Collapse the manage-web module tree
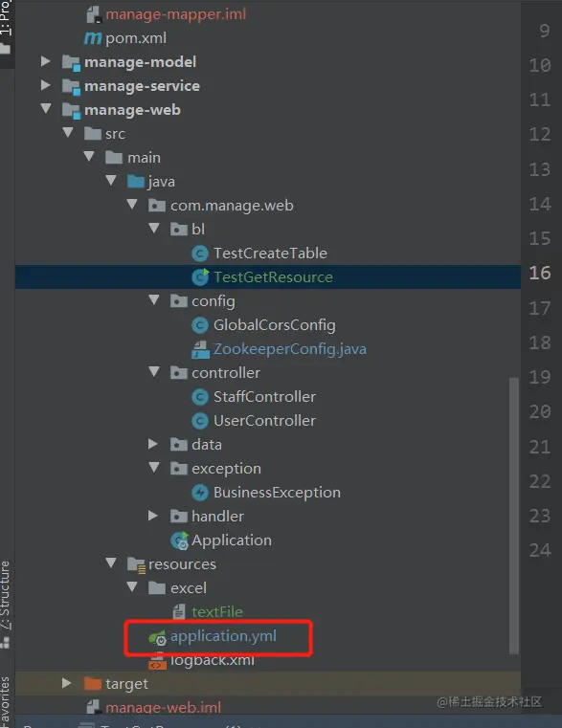Viewport: 562px width, 728px height. [46, 109]
